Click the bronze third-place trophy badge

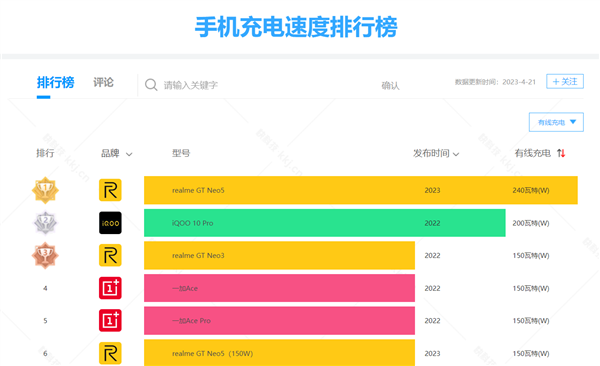45,255
